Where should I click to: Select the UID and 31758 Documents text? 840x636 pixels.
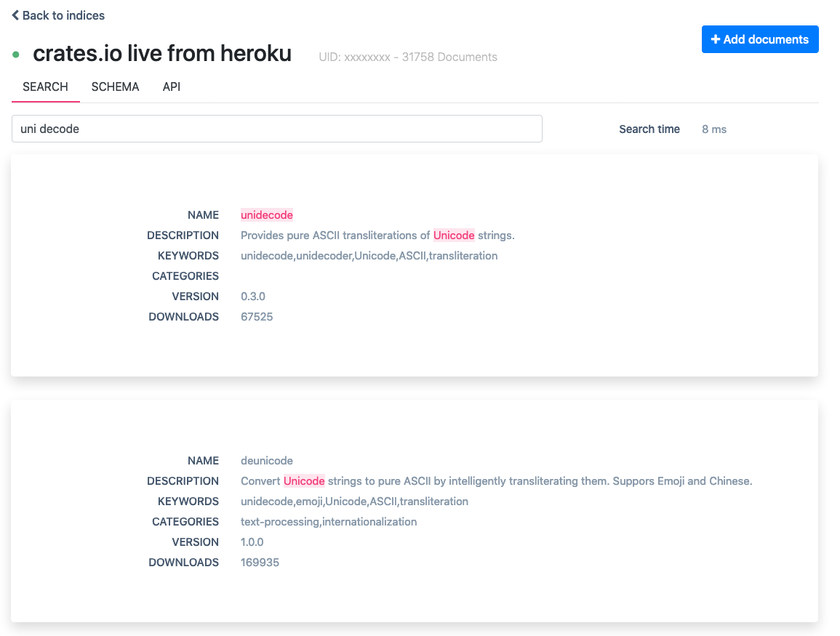pyautogui.click(x=408, y=57)
